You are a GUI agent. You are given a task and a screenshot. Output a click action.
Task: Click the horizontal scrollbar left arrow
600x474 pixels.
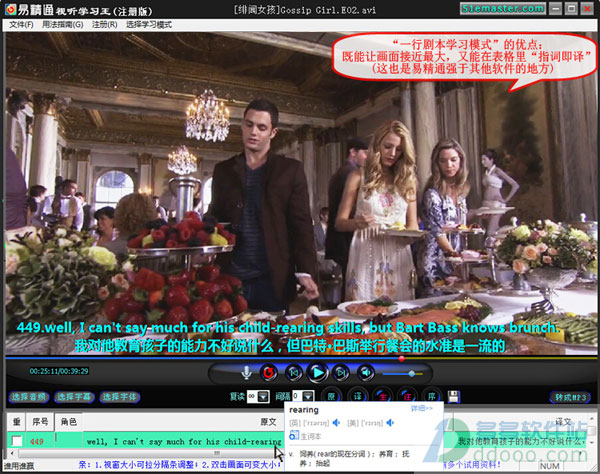point(12,453)
